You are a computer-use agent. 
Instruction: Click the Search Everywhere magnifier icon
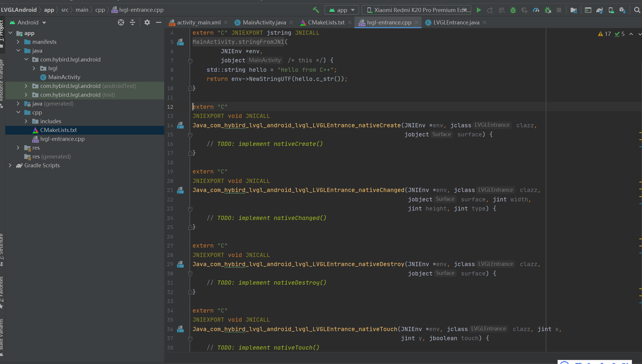tap(637, 10)
